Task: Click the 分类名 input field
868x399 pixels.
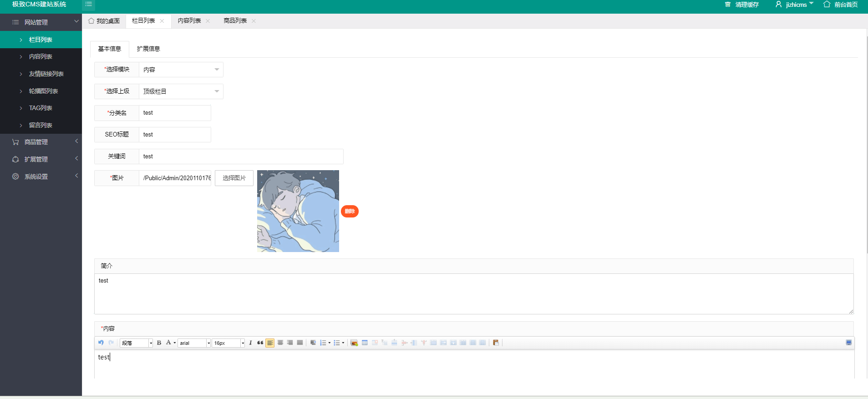Action: tap(175, 113)
